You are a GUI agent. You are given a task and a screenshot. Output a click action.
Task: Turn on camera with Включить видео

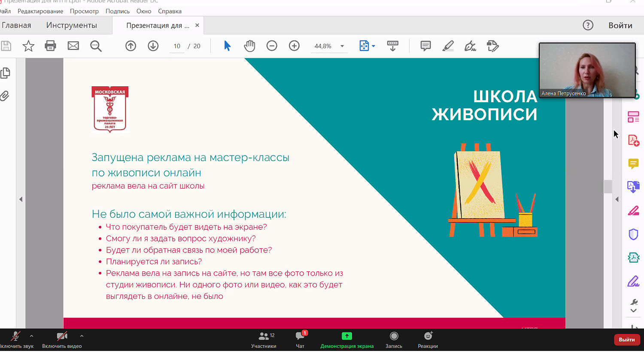(62, 340)
